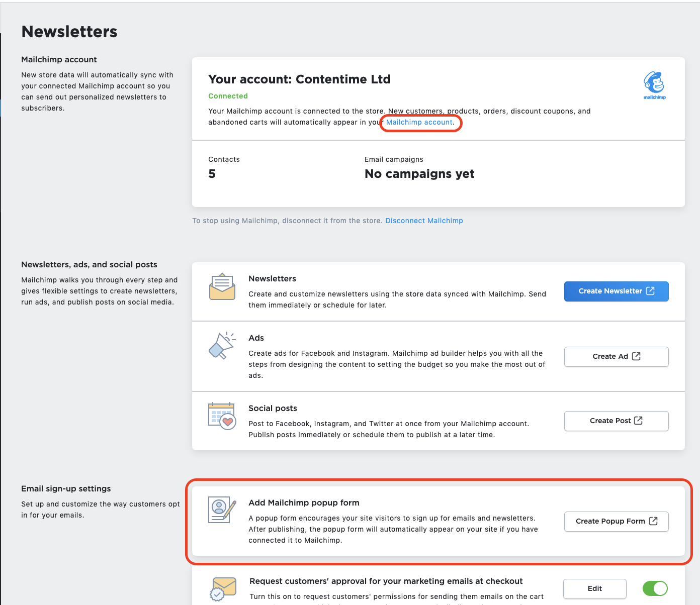Click the Mailchimp logo icon

click(x=654, y=85)
